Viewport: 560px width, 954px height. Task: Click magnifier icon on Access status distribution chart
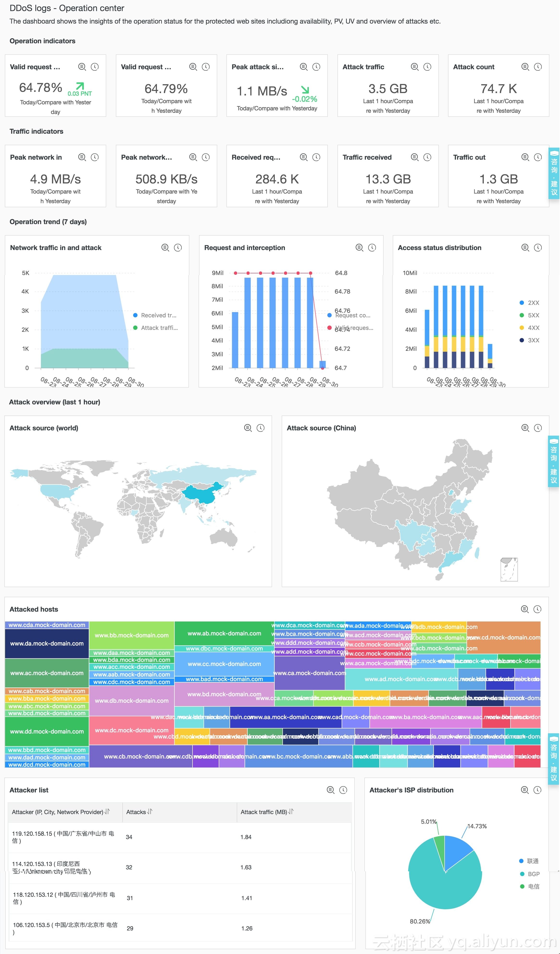pyautogui.click(x=526, y=248)
